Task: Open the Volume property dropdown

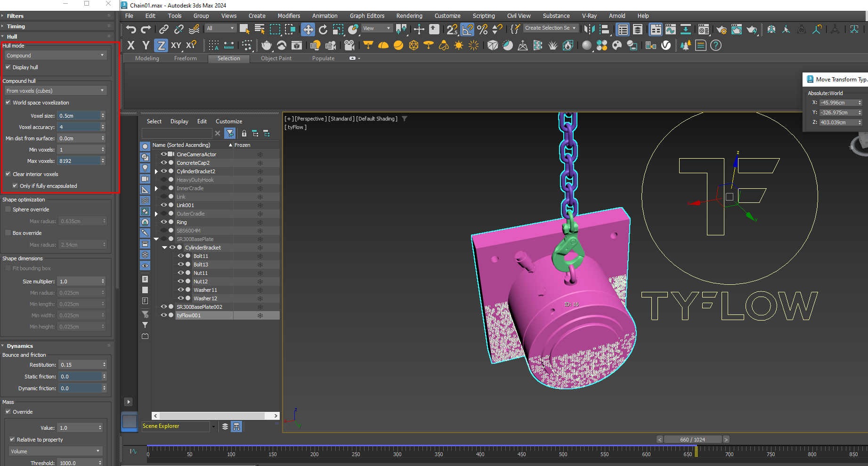Action: [x=56, y=451]
